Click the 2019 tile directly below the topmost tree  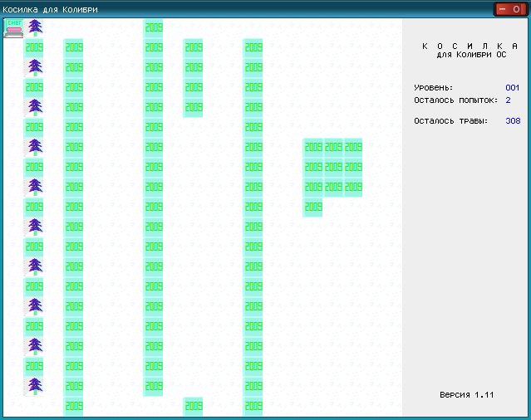tap(34, 47)
